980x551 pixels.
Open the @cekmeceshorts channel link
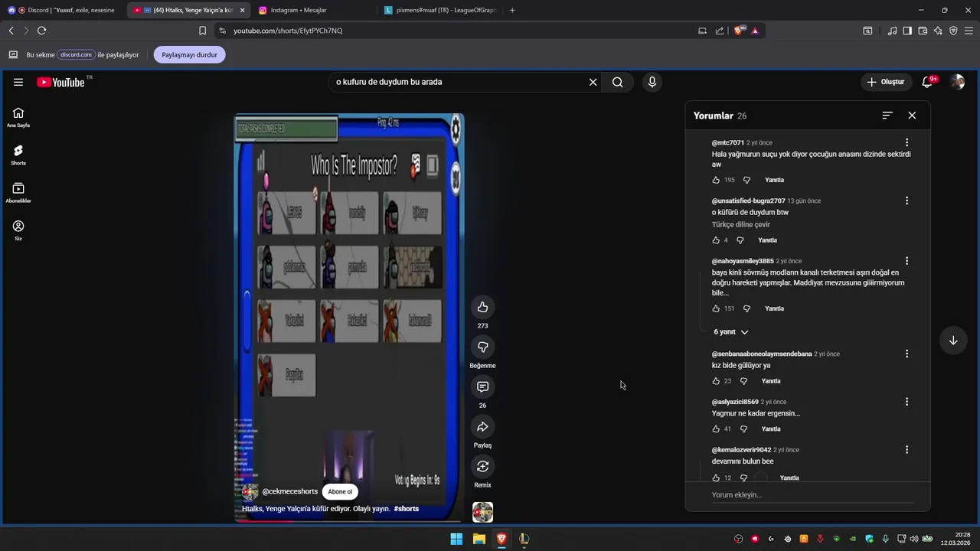289,492
